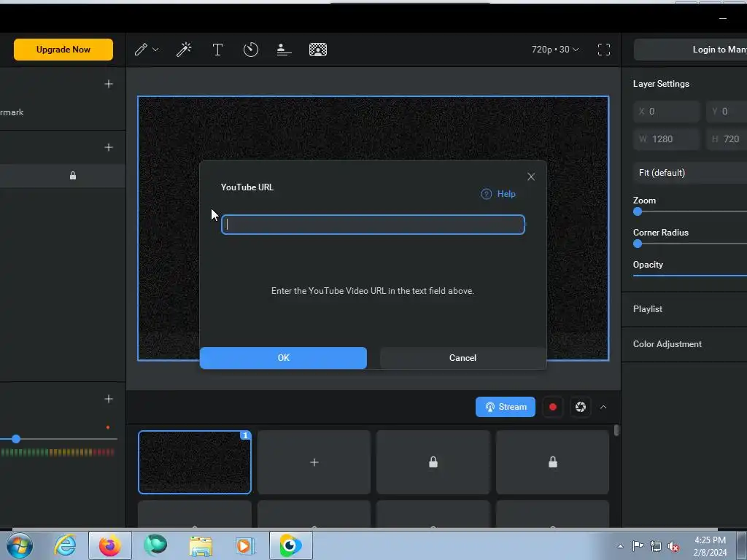Screen dimensions: 747x560
Task: Open the File Explorer taskbar icon
Action: point(201,545)
